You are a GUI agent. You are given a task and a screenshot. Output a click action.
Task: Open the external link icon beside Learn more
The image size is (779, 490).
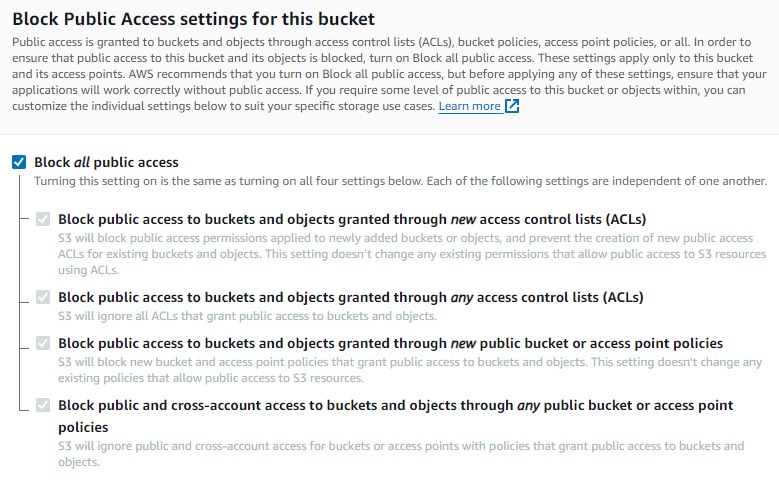tap(512, 106)
